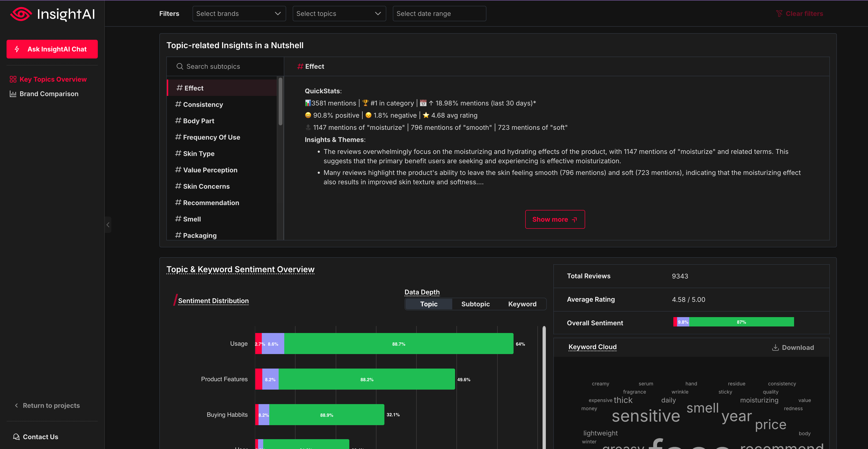Select the Recommendation subtopic
868x449 pixels.
pos(211,203)
